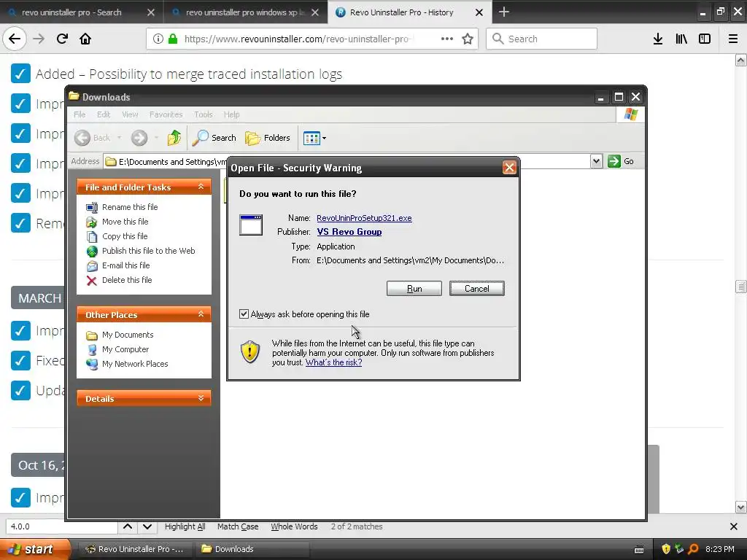Viewport: 747px width, 560px height.
Task: Open the Edit menu in Downloads window
Action: tap(104, 114)
